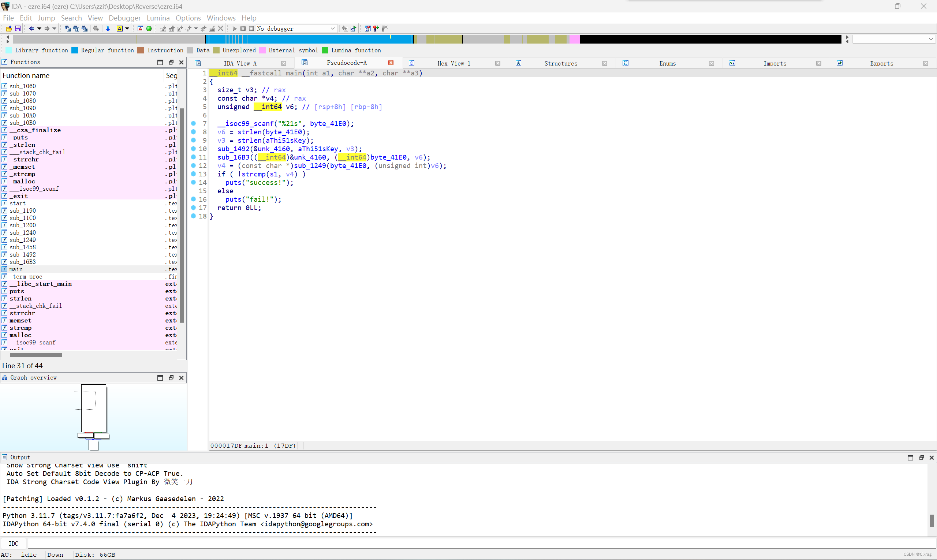Switch to the Hex View-1 tab
This screenshot has height=560, width=937.
[x=453, y=63]
